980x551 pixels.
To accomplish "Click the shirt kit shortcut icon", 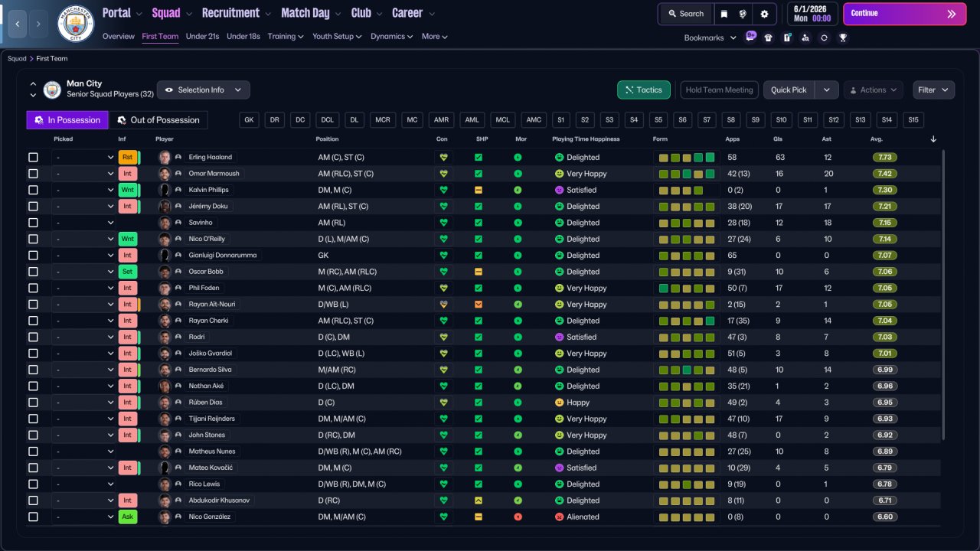I will pos(769,37).
